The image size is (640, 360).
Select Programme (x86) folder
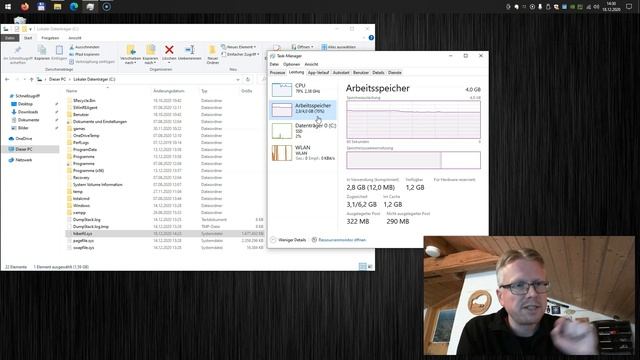point(88,171)
